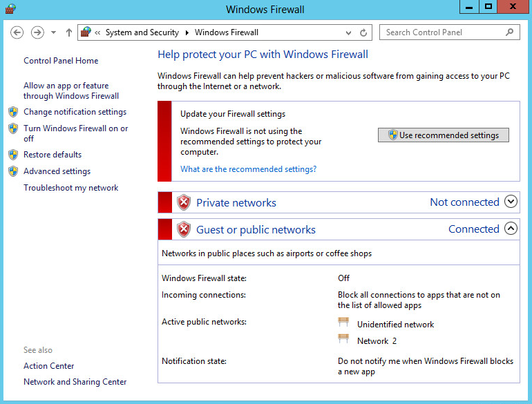The image size is (532, 404).
Task: Open Network and Sharing Center link
Action: tap(75, 382)
